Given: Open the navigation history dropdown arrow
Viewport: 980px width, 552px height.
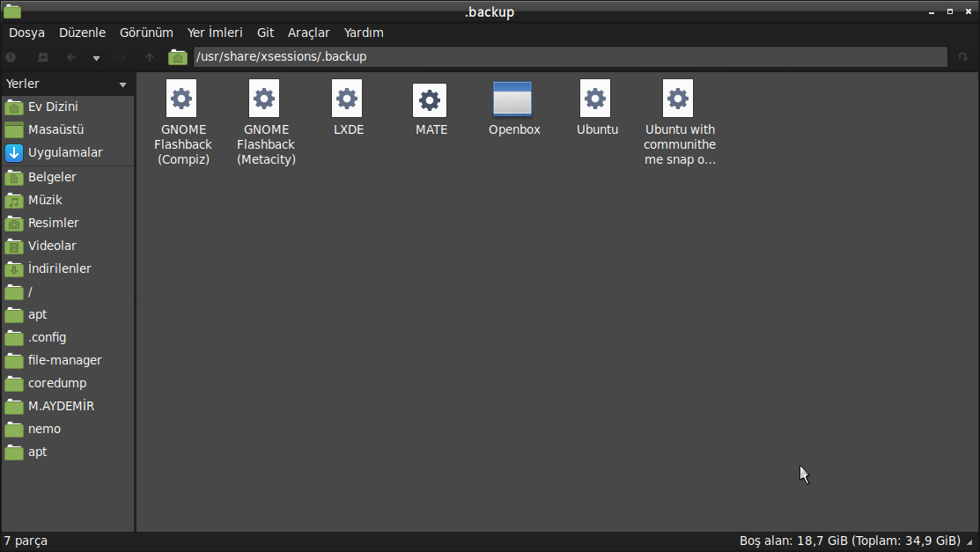Looking at the screenshot, I should click(96, 58).
